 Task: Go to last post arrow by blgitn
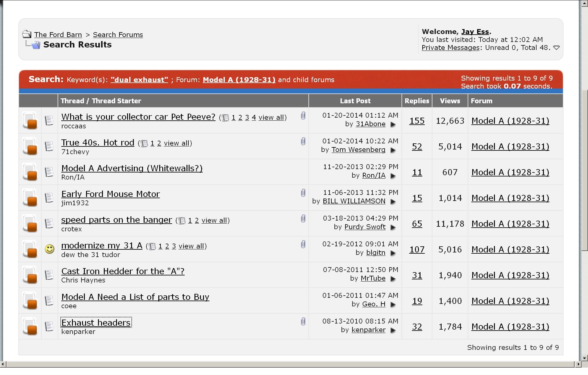(x=393, y=253)
